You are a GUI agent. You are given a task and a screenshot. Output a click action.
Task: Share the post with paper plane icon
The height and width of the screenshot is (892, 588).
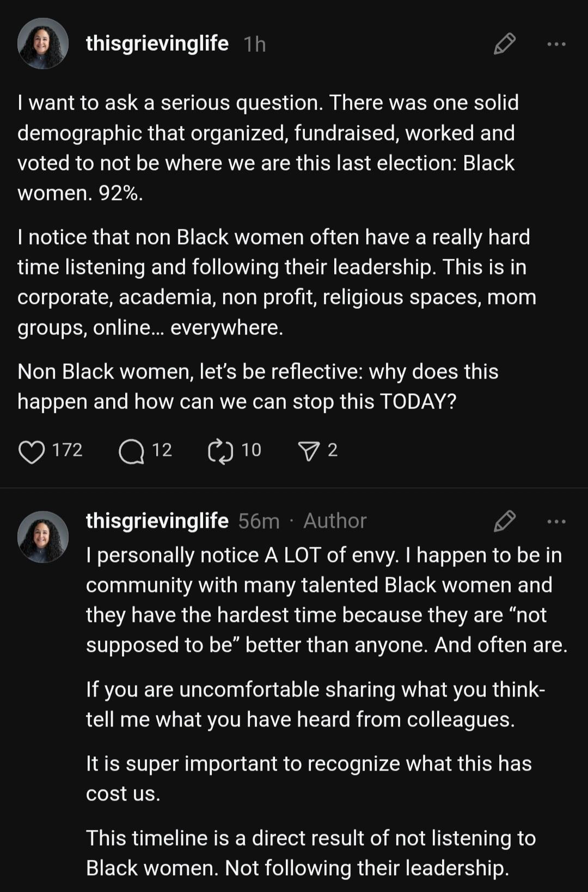pyautogui.click(x=309, y=451)
